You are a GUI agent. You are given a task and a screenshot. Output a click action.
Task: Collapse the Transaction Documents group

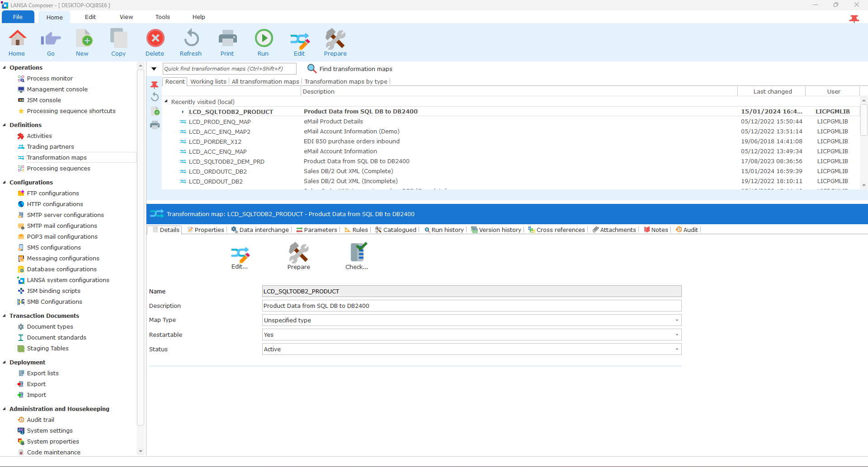5,316
